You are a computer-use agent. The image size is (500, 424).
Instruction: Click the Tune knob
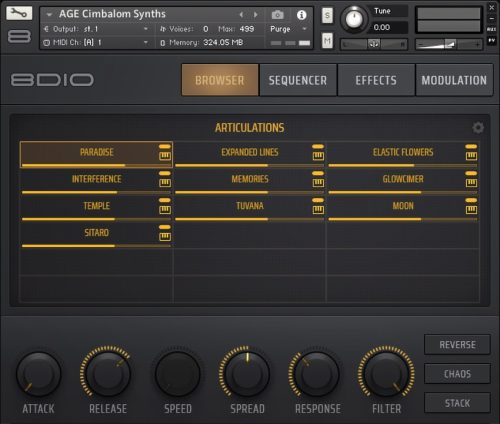coord(354,19)
